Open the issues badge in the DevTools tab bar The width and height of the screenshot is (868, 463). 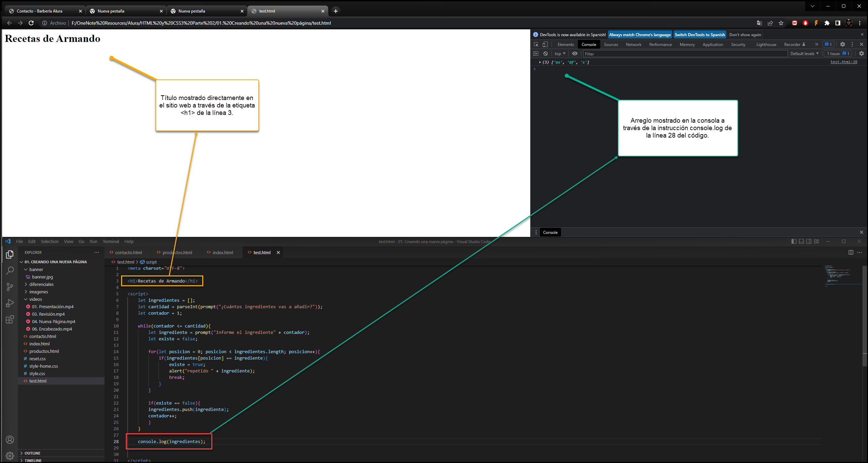(x=828, y=44)
